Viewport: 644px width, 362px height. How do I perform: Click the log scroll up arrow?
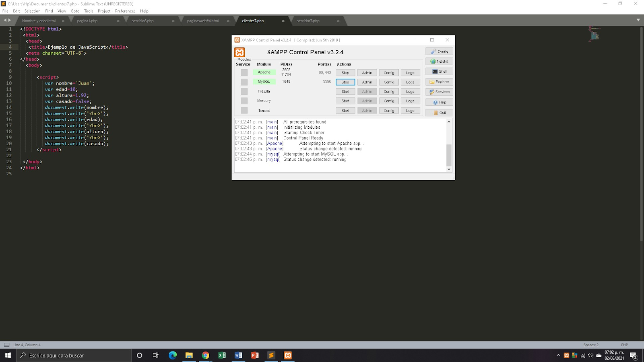coord(449,121)
